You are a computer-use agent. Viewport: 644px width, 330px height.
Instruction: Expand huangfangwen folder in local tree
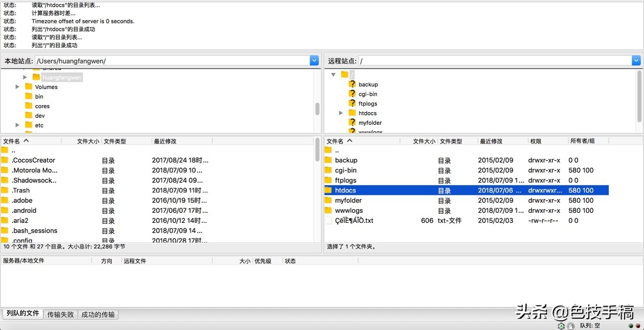pos(25,77)
